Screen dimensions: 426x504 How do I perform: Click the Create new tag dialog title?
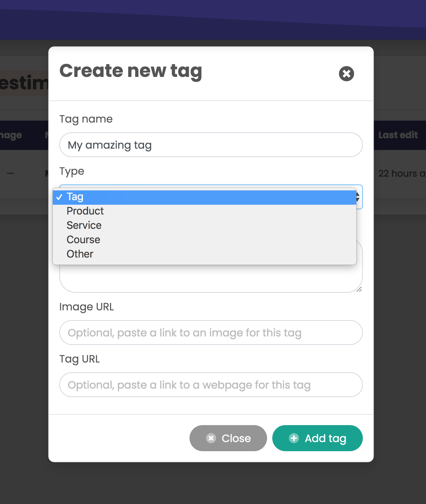[x=130, y=71]
